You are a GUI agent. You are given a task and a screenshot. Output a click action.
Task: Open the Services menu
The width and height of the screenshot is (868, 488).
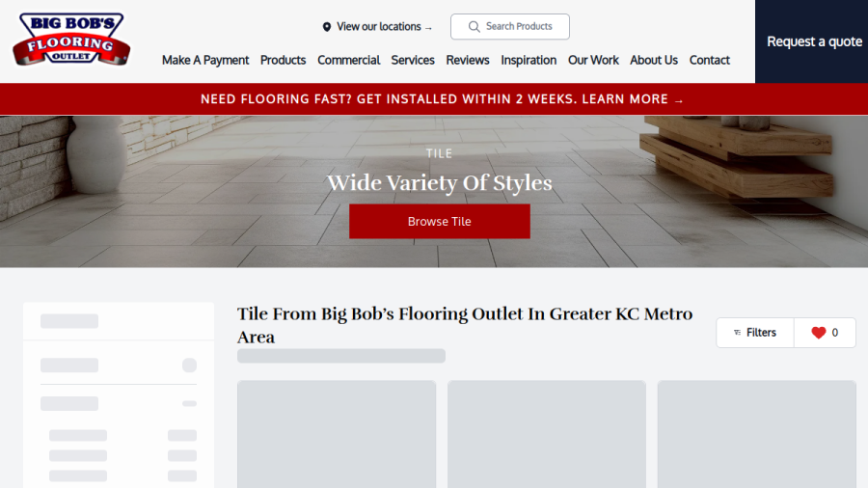413,60
